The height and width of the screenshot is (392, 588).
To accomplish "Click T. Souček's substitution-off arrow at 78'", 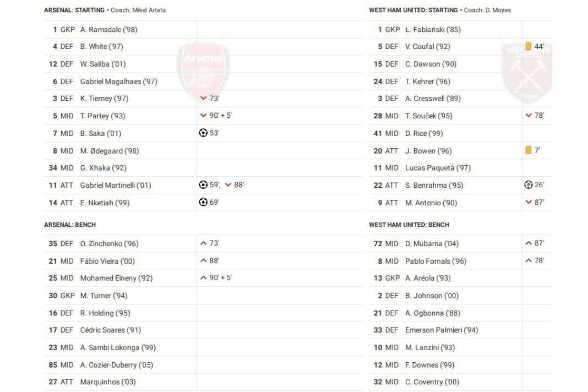I will 529,116.
